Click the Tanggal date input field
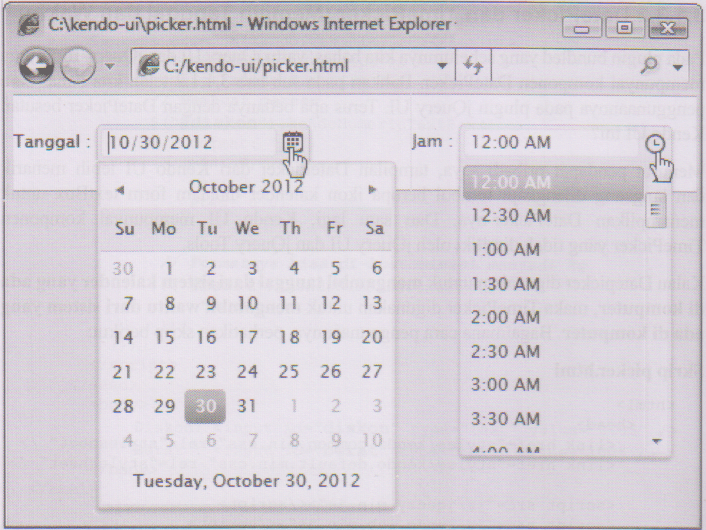This screenshot has width=706, height=530. coord(190,142)
